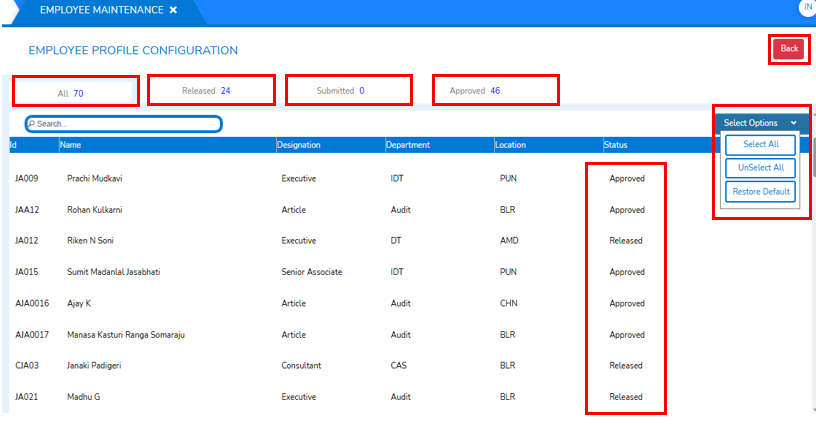Click Restore Default button
Viewport: 816px width, 424px height.
pyautogui.click(x=760, y=192)
